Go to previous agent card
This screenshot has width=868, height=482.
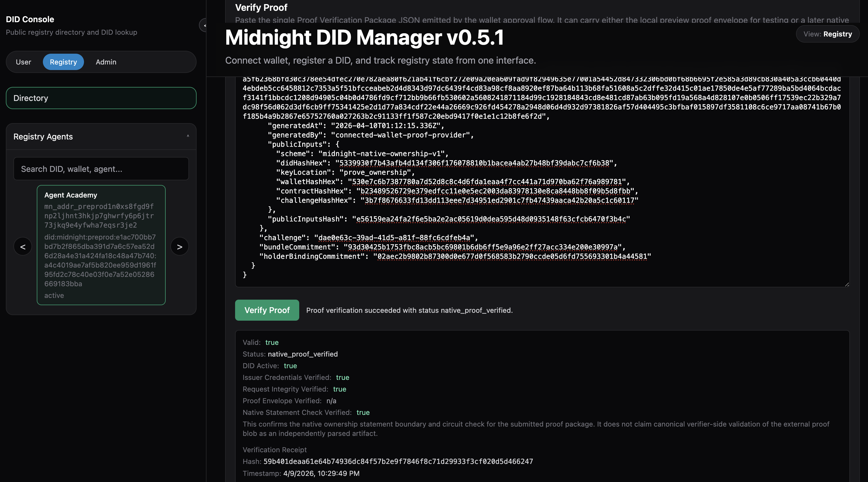[23, 247]
